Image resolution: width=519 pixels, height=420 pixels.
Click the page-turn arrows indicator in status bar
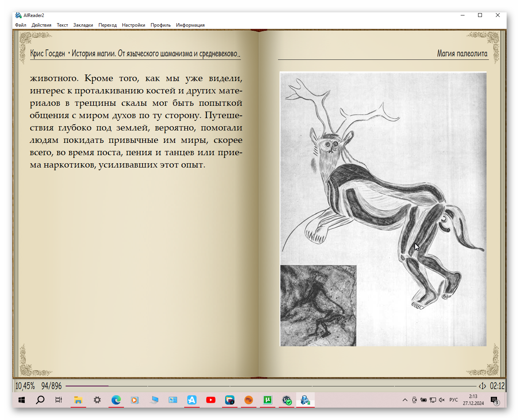click(x=482, y=386)
